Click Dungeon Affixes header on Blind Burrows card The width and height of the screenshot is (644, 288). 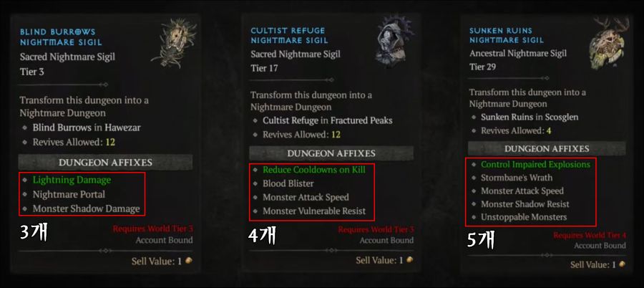click(106, 162)
